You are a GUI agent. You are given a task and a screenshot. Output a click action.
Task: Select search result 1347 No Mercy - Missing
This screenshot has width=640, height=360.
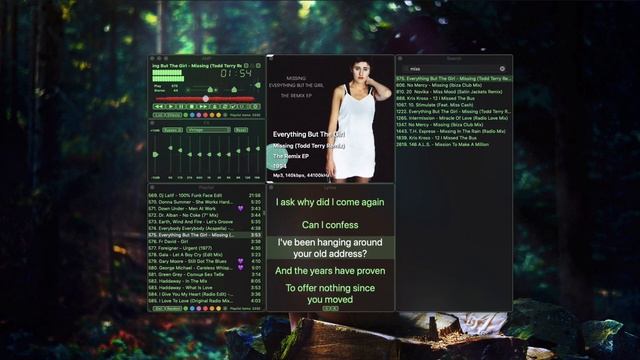click(x=454, y=124)
